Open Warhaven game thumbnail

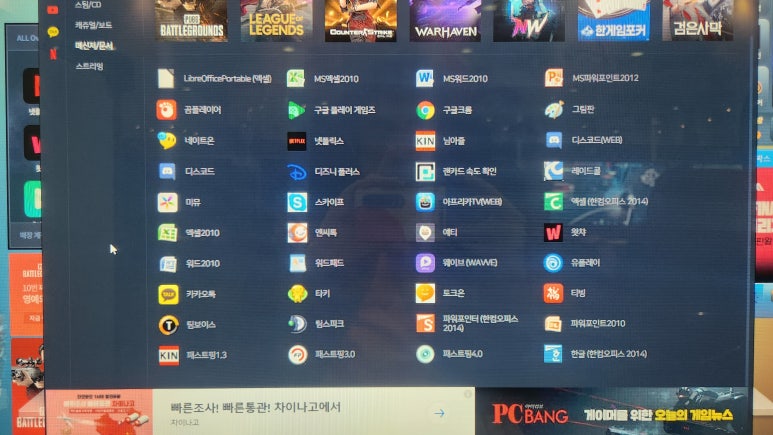click(x=446, y=20)
